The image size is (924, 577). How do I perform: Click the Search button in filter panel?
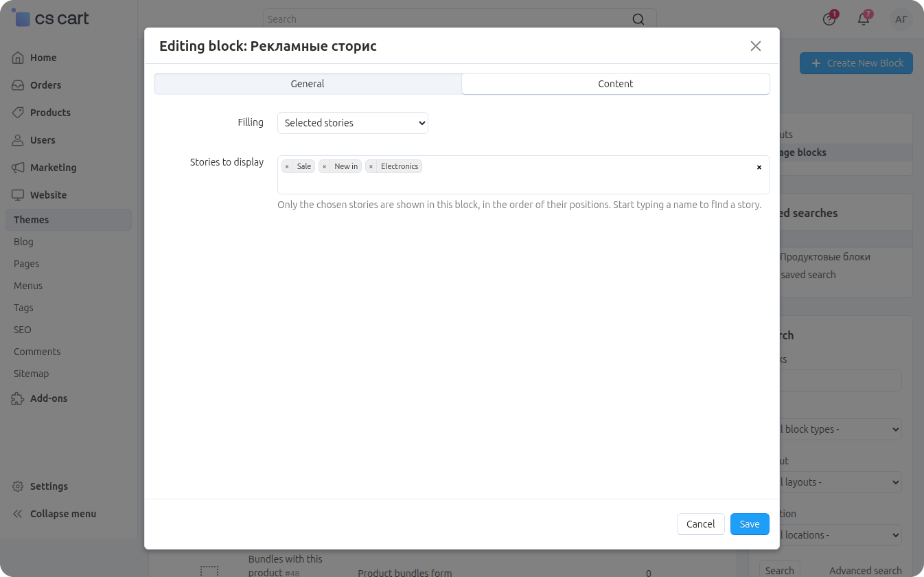click(x=779, y=570)
